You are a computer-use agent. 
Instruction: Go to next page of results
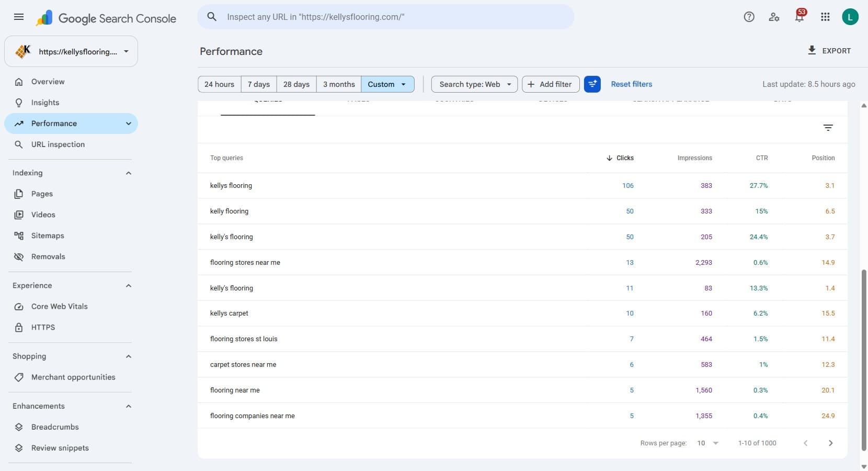point(830,443)
